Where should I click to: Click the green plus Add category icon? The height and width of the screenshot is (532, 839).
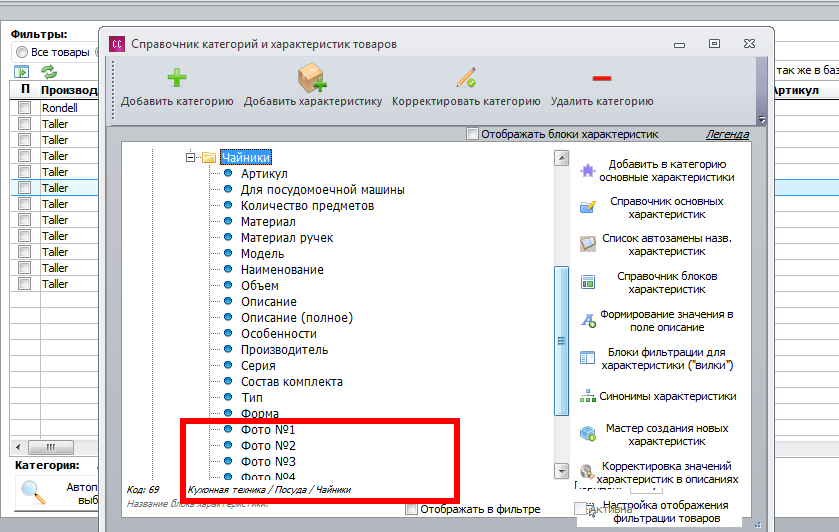coord(177,78)
